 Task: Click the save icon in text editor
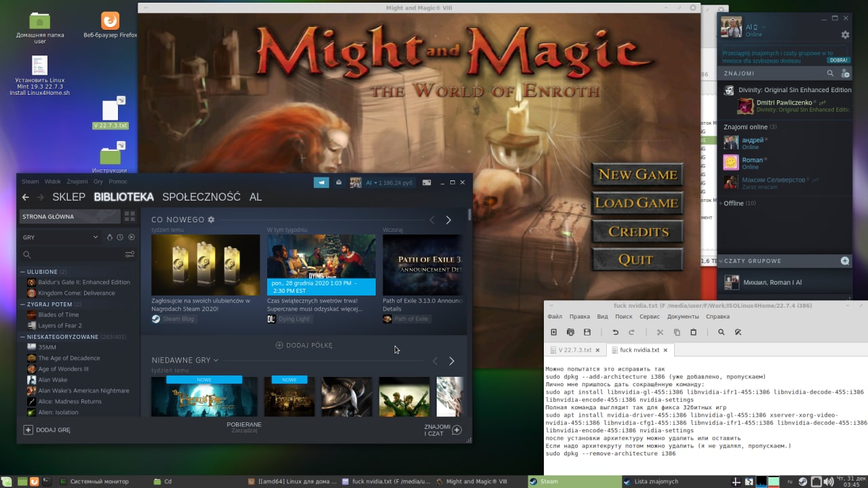[x=587, y=332]
